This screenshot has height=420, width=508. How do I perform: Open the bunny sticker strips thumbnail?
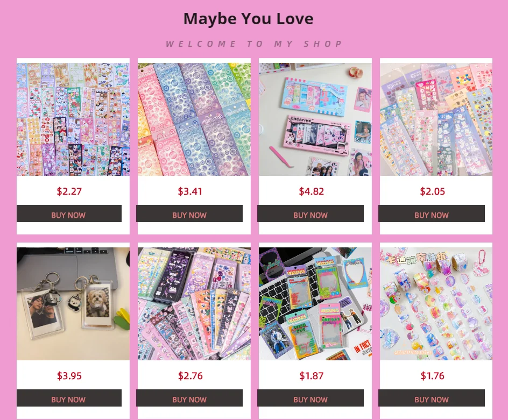click(x=436, y=119)
